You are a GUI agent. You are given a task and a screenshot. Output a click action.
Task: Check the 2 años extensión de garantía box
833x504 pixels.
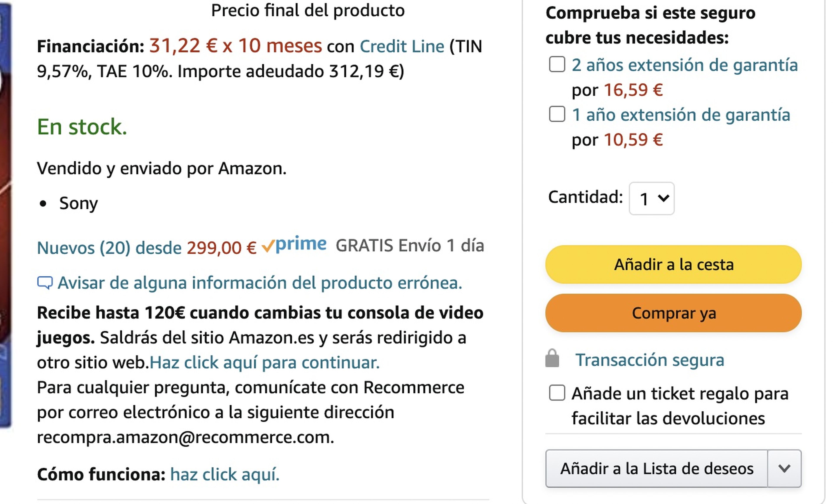pos(557,64)
